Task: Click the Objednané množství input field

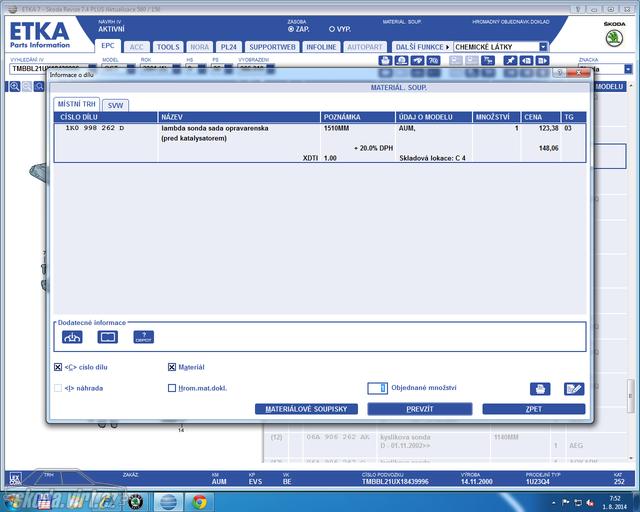Action: 377,388
